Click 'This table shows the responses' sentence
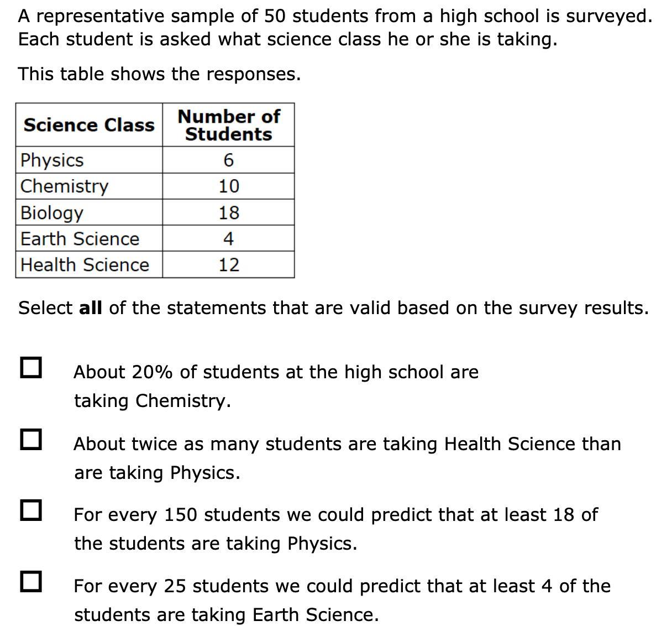The width and height of the screenshot is (672, 626). click(160, 74)
